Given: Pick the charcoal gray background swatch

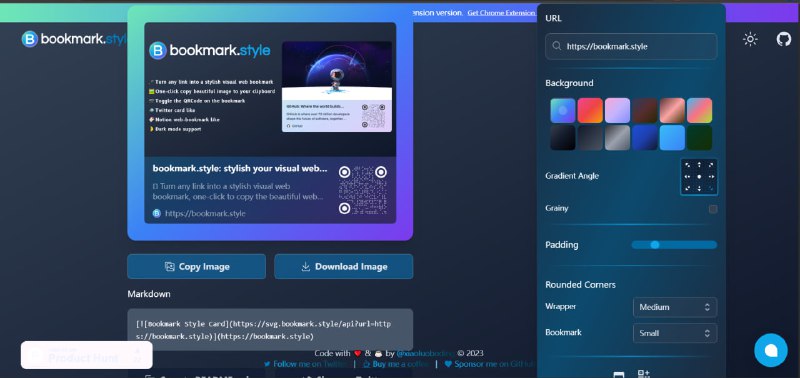Looking at the screenshot, I should [x=590, y=138].
